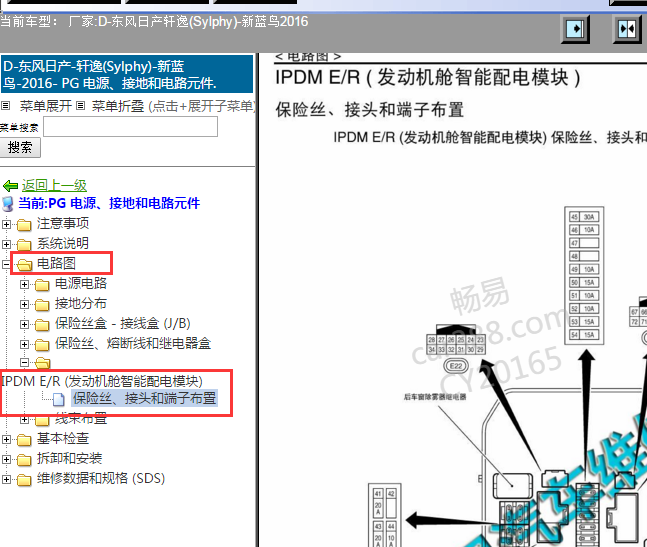This screenshot has height=547, width=647.
Task: Click the 菜单折叠 collapse-all icon
Action: click(x=81, y=106)
